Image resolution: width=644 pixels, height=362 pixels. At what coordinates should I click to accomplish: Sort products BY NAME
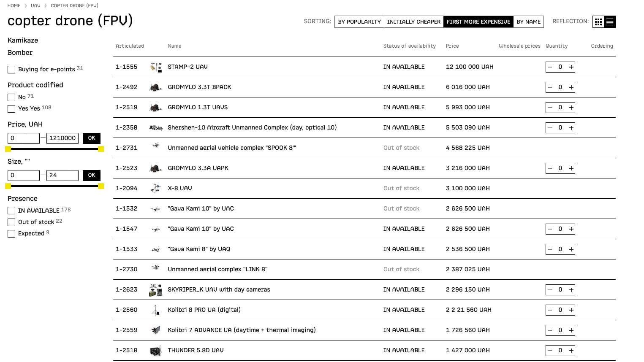click(528, 22)
